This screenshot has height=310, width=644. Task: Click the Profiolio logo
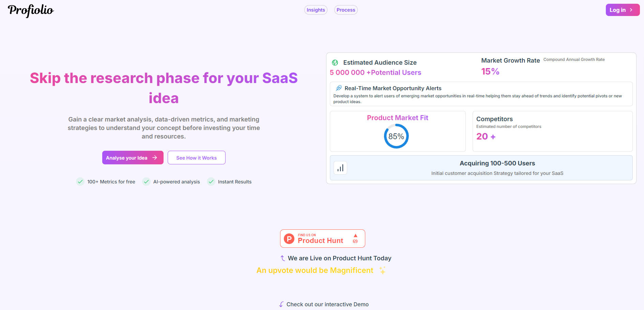(x=31, y=10)
